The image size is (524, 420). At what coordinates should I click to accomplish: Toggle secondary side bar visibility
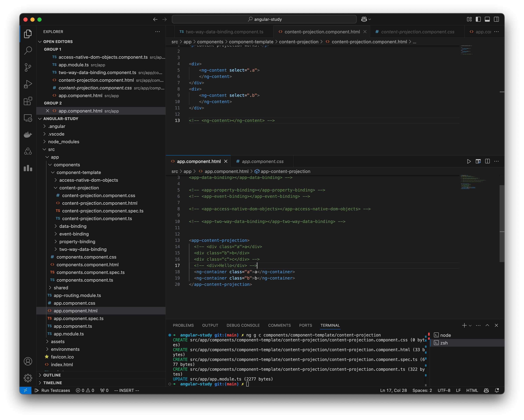pos(496,19)
